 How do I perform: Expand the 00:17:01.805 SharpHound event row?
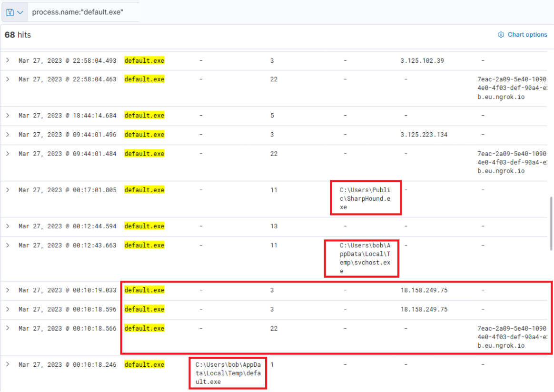tap(7, 190)
